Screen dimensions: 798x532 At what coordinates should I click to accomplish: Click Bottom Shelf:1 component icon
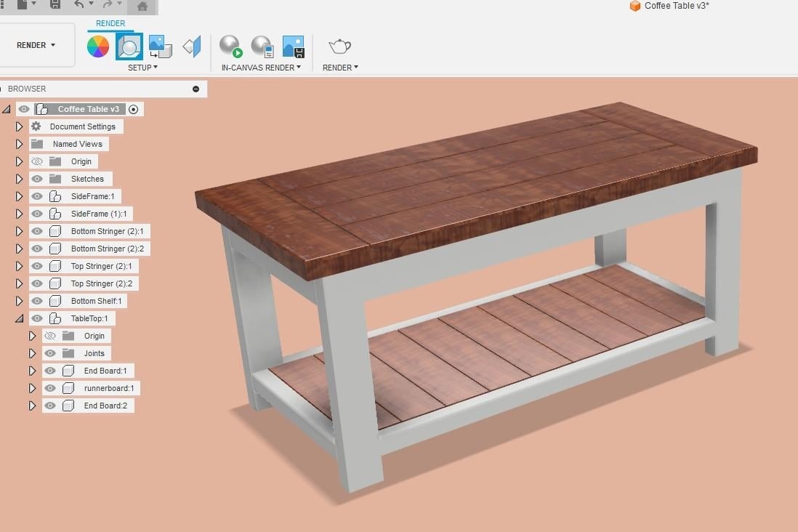click(55, 301)
